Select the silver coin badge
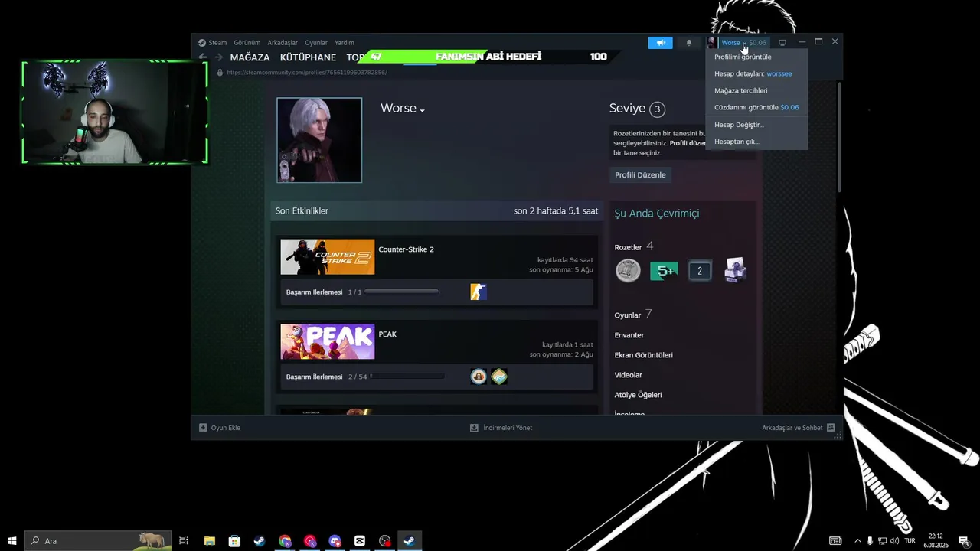 628,270
